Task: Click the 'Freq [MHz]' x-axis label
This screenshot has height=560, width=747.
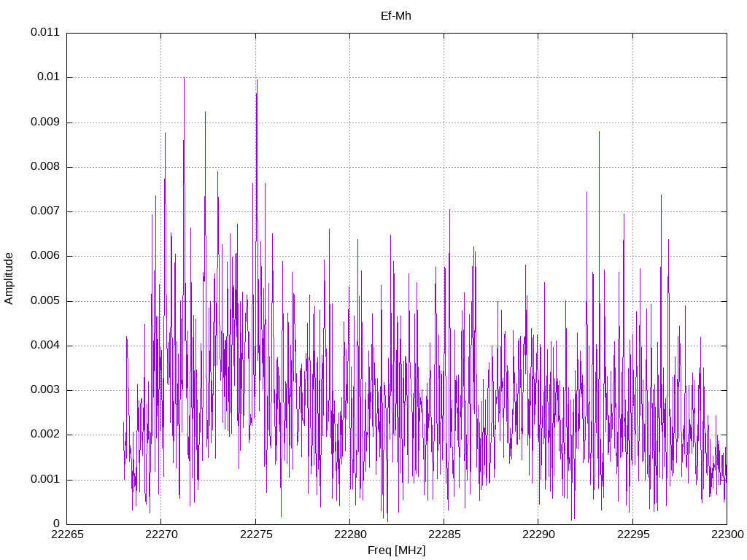Action: 396,551
